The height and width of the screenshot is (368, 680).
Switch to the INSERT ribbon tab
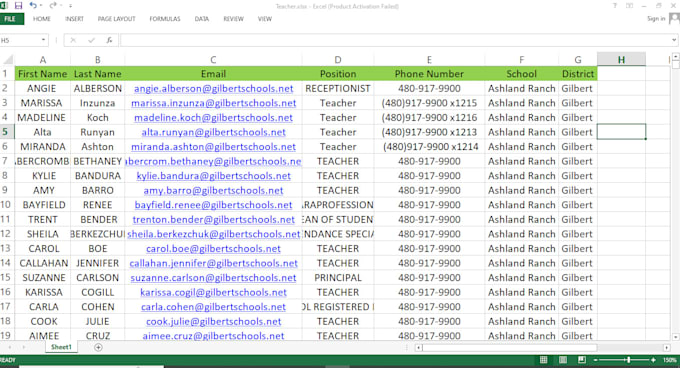pos(74,19)
